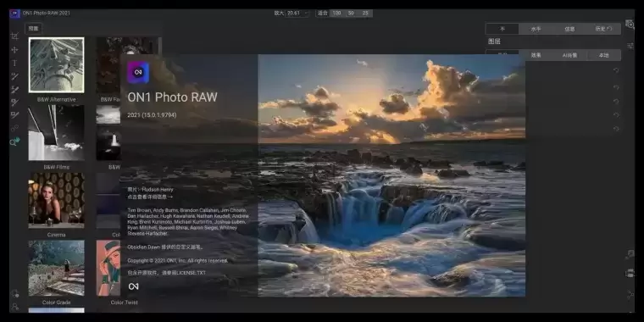The height and width of the screenshot is (322, 644).
Task: Click the 20.61 zoom value field
Action: coord(294,14)
